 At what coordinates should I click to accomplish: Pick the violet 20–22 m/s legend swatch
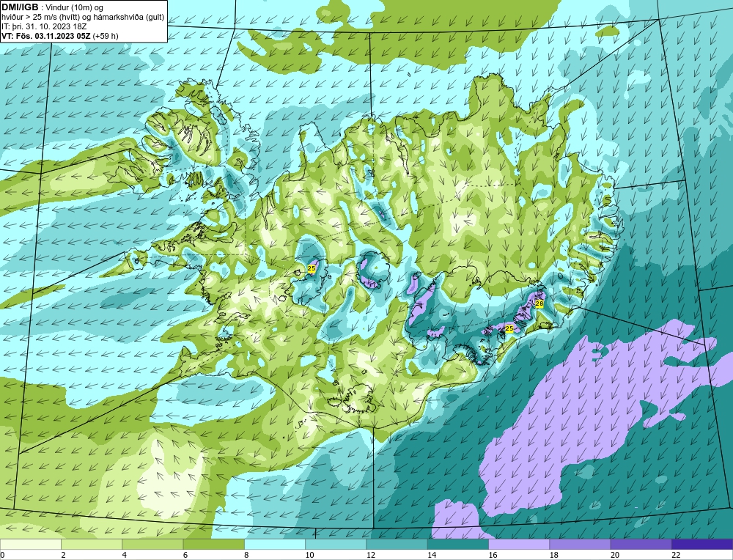[641, 544]
